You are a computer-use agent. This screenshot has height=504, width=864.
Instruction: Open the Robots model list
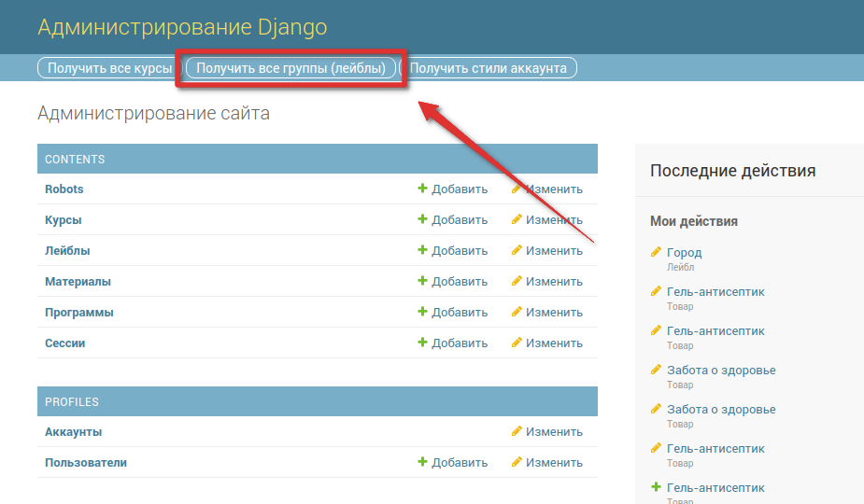(x=64, y=189)
